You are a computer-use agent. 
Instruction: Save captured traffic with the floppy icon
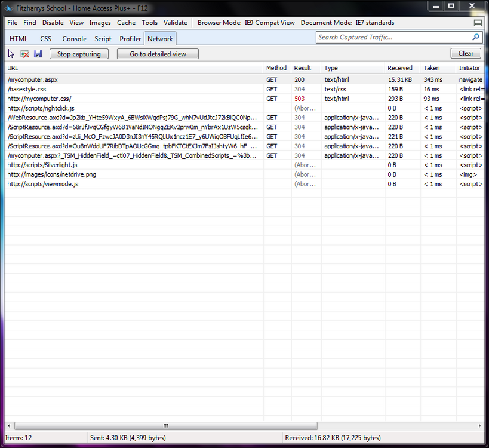pos(38,54)
